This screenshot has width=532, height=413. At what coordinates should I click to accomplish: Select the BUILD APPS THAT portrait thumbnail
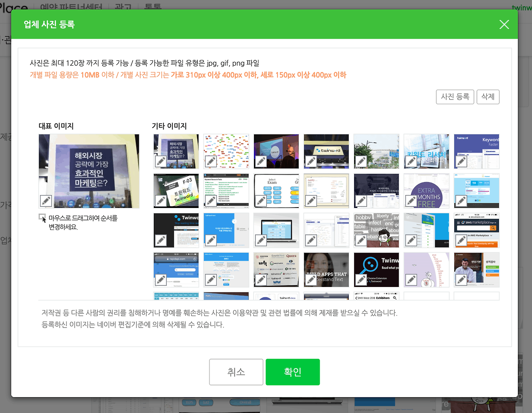pyautogui.click(x=326, y=270)
